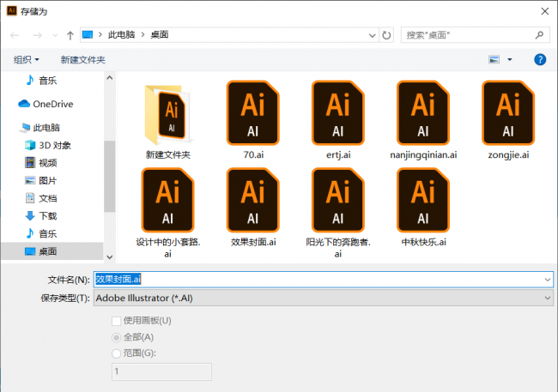
Task: Open 文档 folder in the sidebar
Action: point(41,198)
